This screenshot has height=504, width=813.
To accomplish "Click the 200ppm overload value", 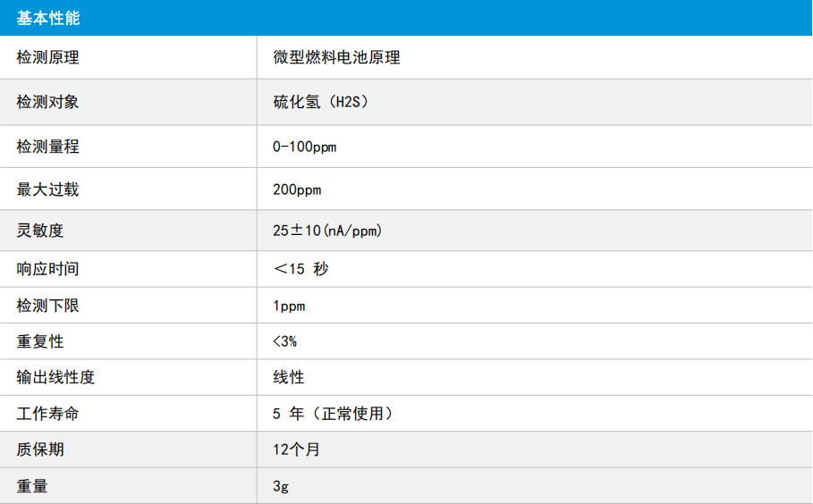I will click(297, 190).
